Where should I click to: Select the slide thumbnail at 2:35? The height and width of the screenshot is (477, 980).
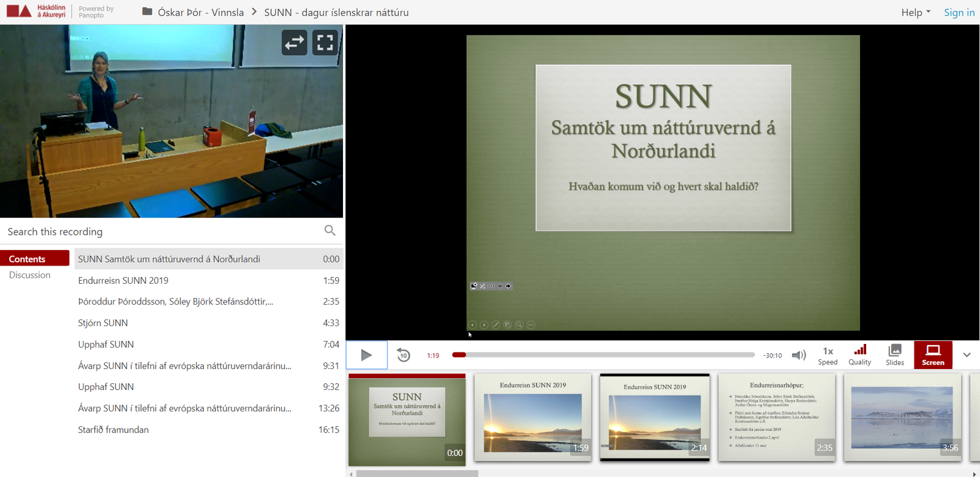pos(777,417)
